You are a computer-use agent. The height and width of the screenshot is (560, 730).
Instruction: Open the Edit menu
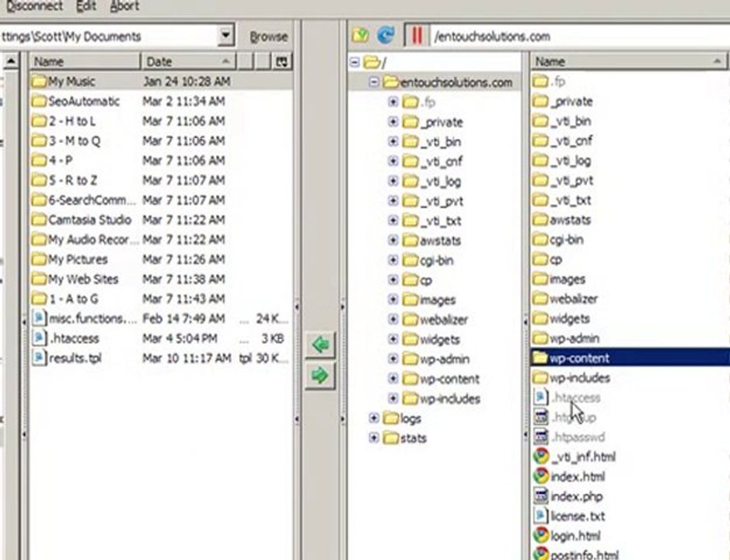86,6
